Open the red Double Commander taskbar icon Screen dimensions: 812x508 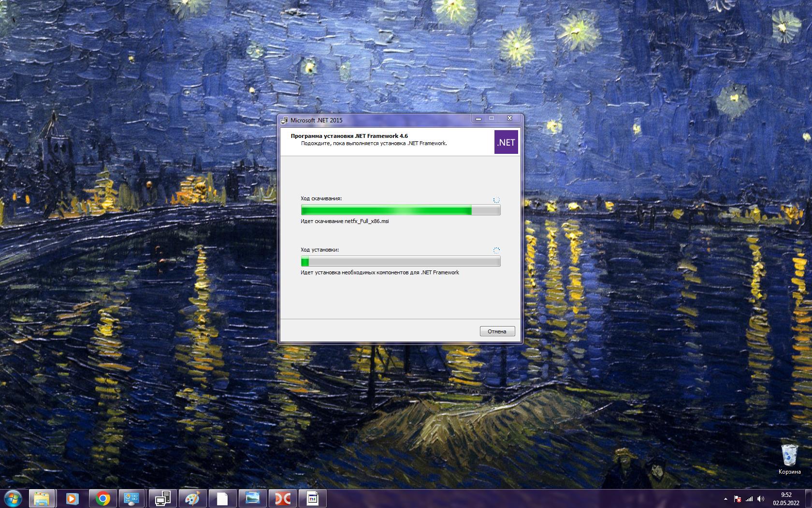coord(282,498)
